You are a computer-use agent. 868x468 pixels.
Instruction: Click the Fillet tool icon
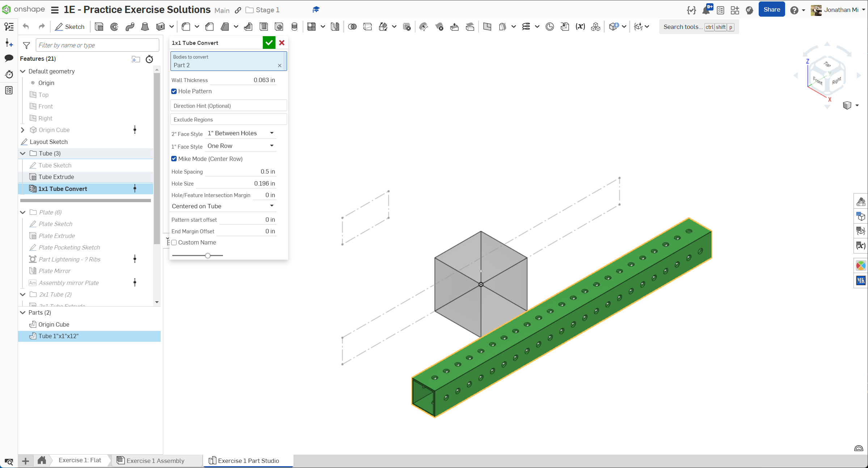pyautogui.click(x=186, y=27)
